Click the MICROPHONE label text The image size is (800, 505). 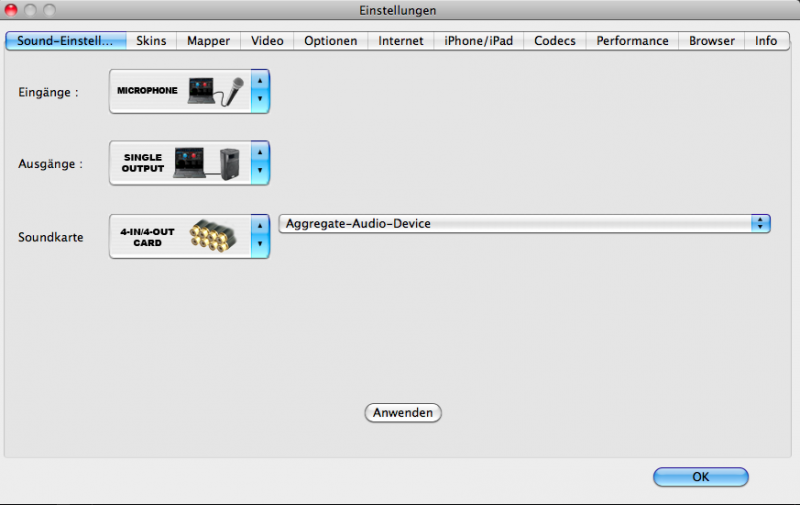147,90
